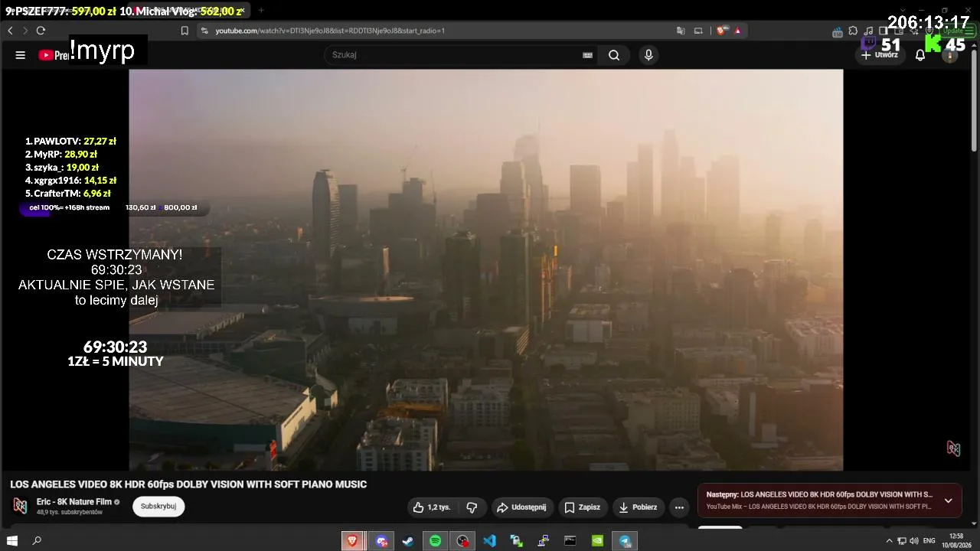980x551 pixels.
Task: Open the Brave Shields lion icon
Action: pos(721,31)
